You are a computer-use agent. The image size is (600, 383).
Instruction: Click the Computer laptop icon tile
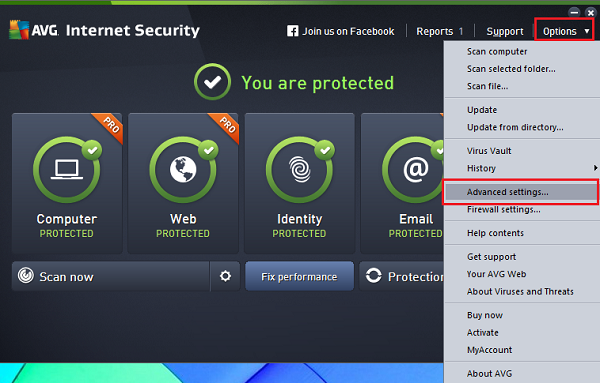(x=67, y=183)
